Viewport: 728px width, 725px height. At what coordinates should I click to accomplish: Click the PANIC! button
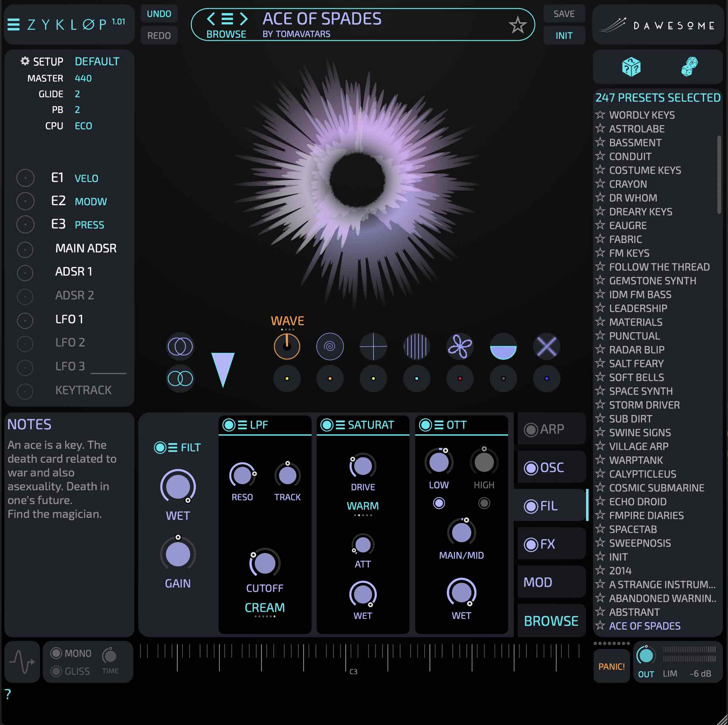click(611, 666)
